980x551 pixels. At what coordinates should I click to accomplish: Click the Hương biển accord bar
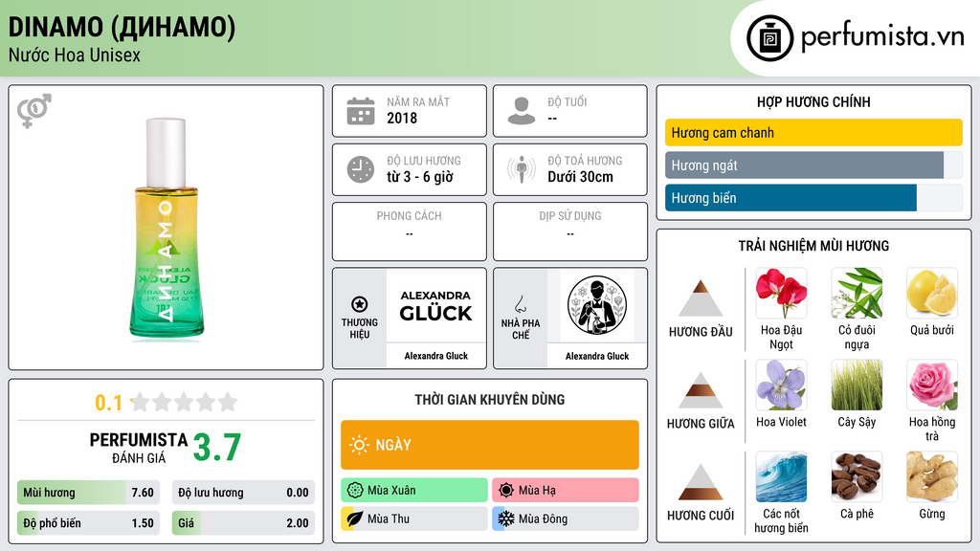[x=813, y=198]
